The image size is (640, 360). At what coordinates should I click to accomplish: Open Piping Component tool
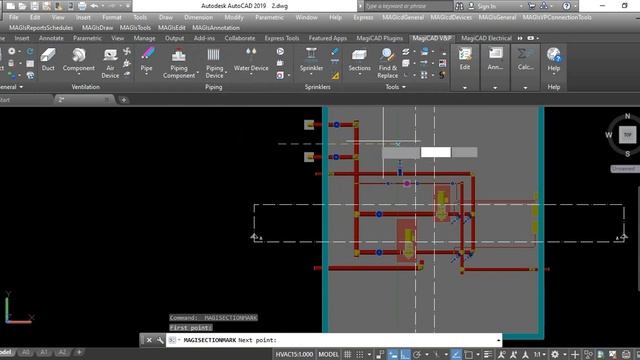(x=179, y=63)
